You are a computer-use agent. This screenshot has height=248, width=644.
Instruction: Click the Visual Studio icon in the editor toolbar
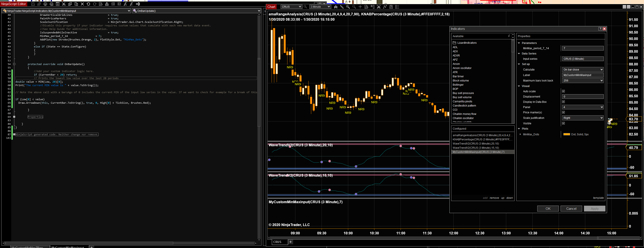(x=138, y=4)
